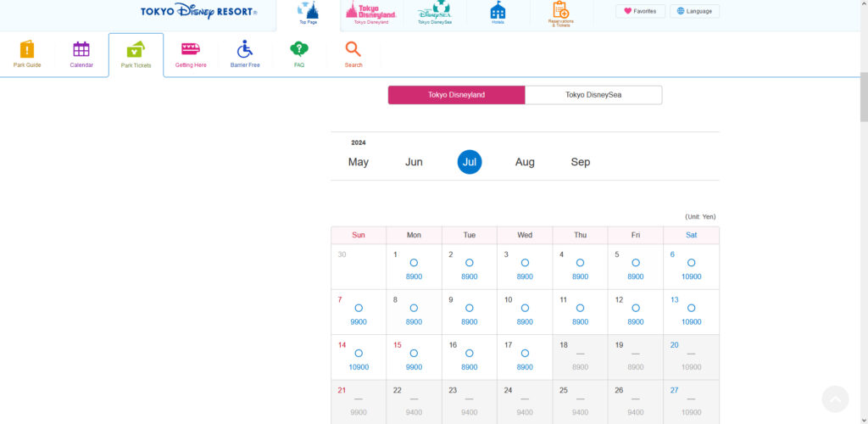Click the Sat column header
This screenshot has height=424, width=868.
pyautogui.click(x=692, y=235)
